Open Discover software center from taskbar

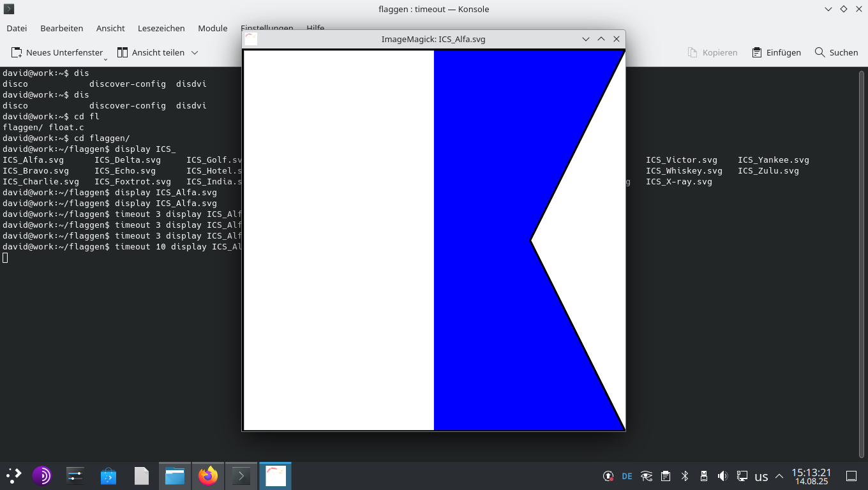[x=108, y=475]
